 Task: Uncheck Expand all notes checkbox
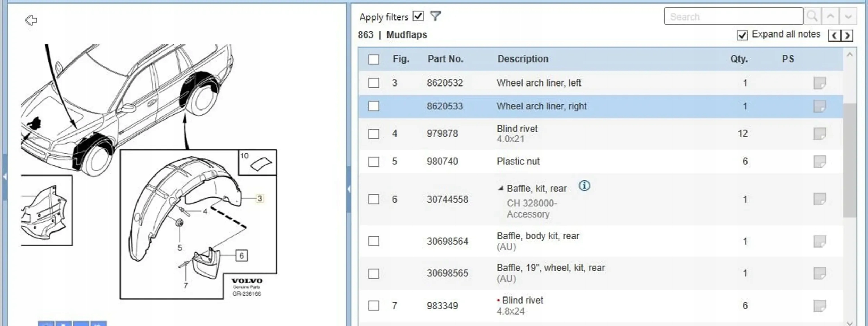point(742,35)
